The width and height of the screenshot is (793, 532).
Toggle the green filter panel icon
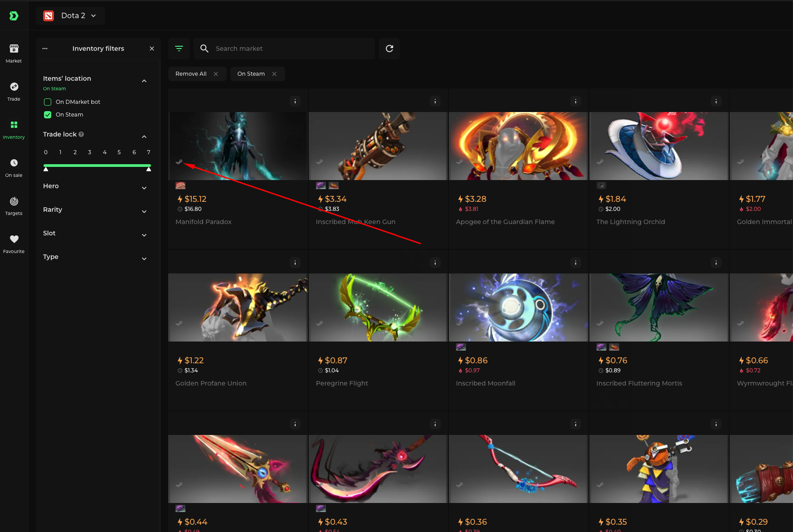click(x=179, y=49)
